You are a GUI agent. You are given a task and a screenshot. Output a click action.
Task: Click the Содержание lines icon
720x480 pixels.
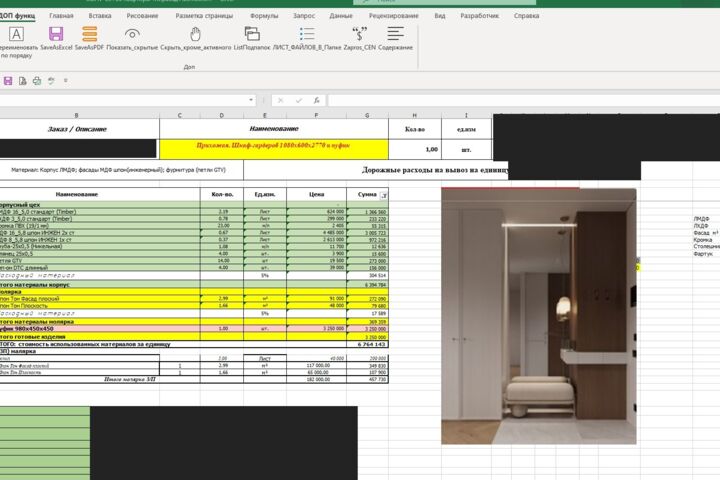coord(395,34)
